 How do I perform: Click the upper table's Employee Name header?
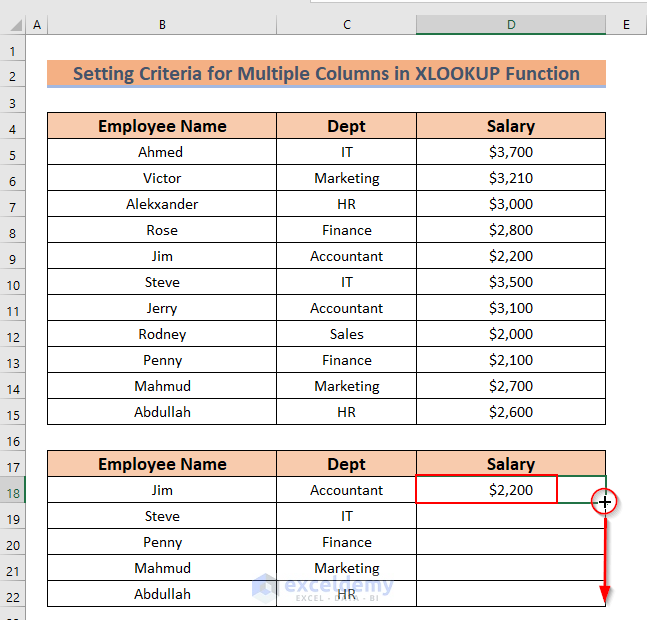click(x=162, y=126)
